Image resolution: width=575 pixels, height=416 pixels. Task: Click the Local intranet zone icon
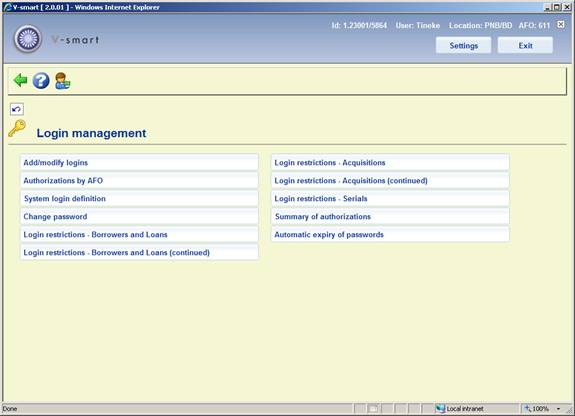[x=440, y=408]
